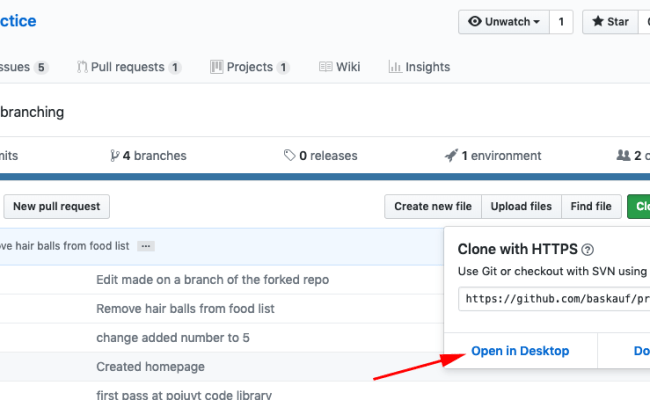Viewport: 650px width, 400px height.
Task: Click the eye icon in Unwatch
Action: [x=475, y=21]
